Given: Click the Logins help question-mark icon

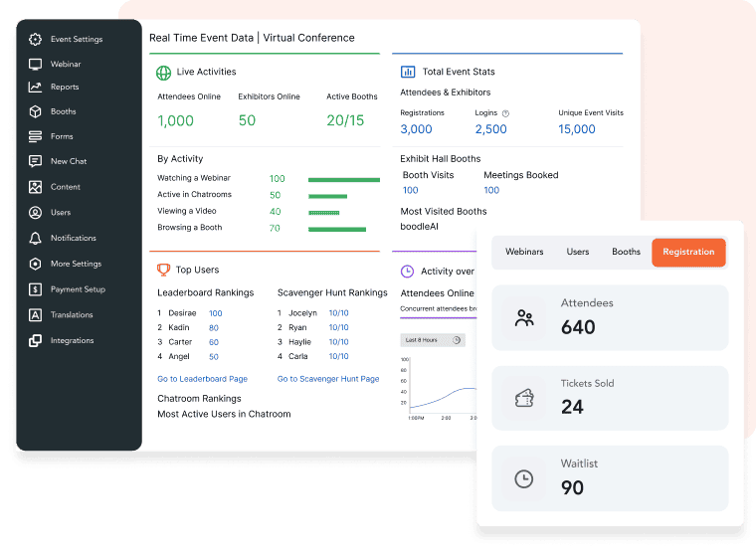Looking at the screenshot, I should coord(505,113).
